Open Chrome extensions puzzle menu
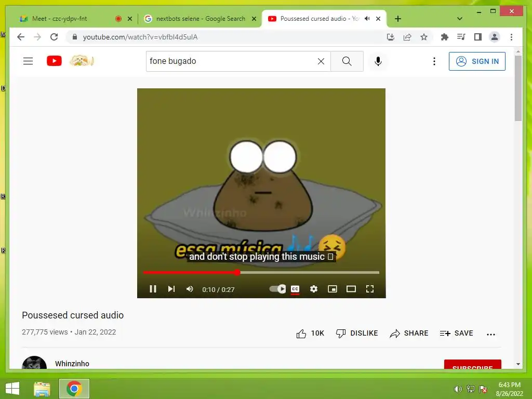The image size is (532, 399). [445, 37]
